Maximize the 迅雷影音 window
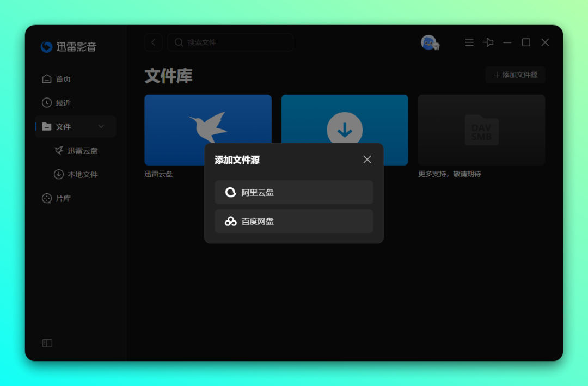 pyautogui.click(x=526, y=42)
